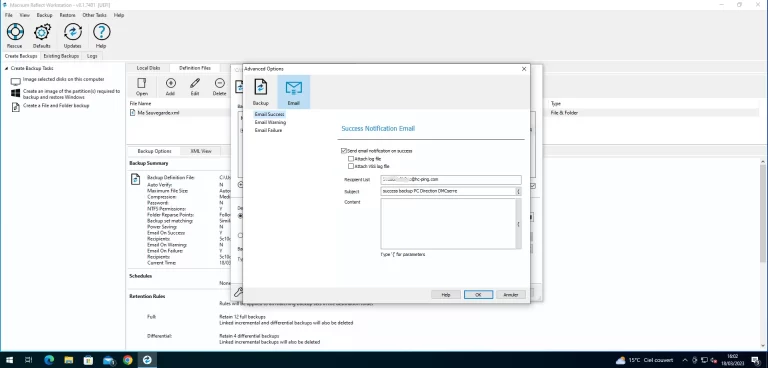768x368 pixels.
Task: Click the Backup Definition File summary icon
Action: tap(135, 179)
